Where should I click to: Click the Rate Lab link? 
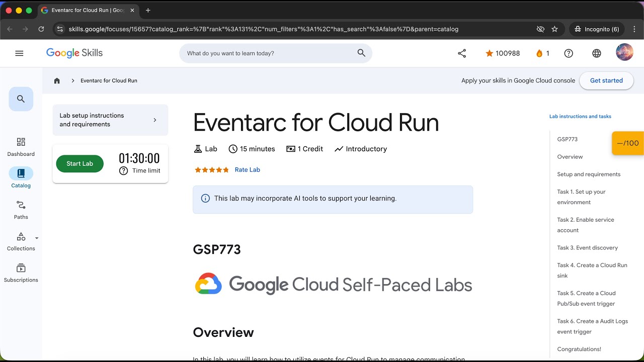tap(248, 170)
